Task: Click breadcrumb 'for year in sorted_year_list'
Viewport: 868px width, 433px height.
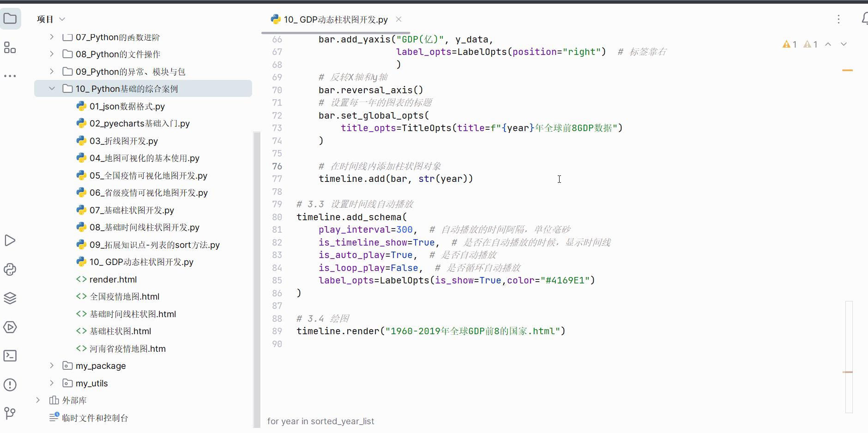Action: click(x=320, y=421)
